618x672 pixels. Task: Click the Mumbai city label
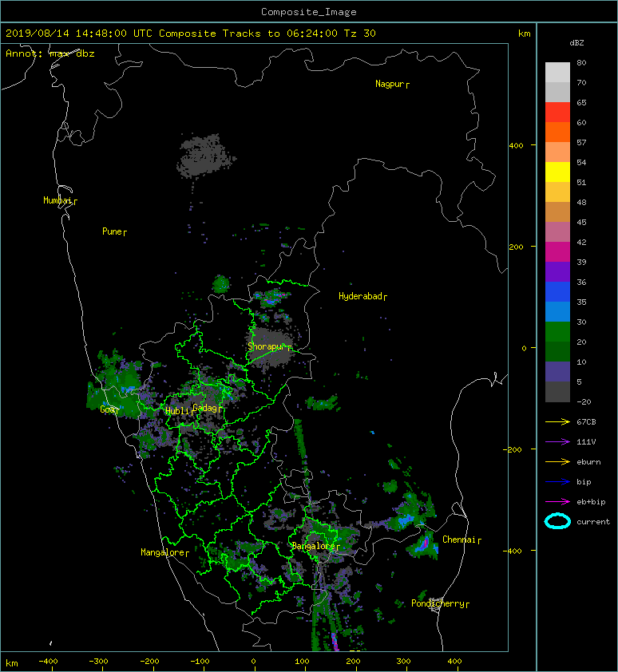(x=57, y=200)
